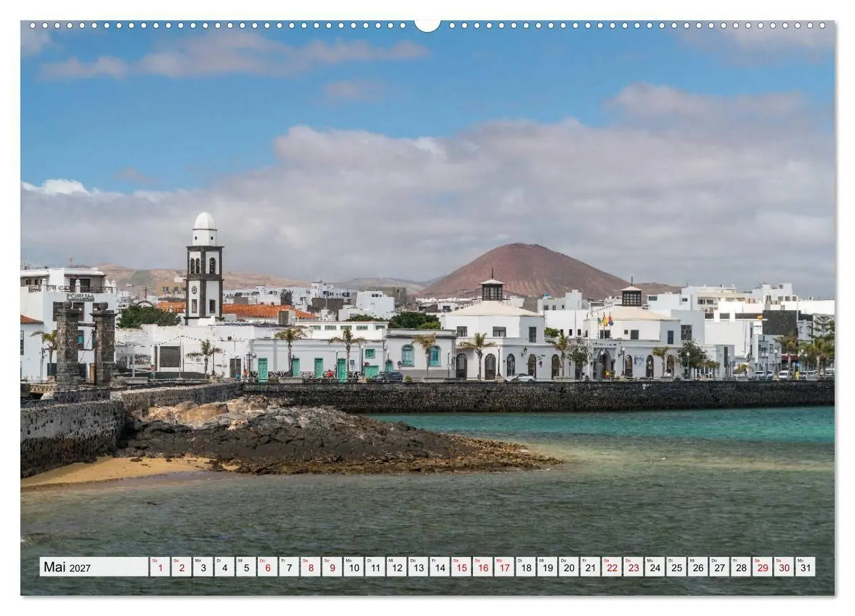
Task: Choose day 7 cell
Action: coord(289,567)
